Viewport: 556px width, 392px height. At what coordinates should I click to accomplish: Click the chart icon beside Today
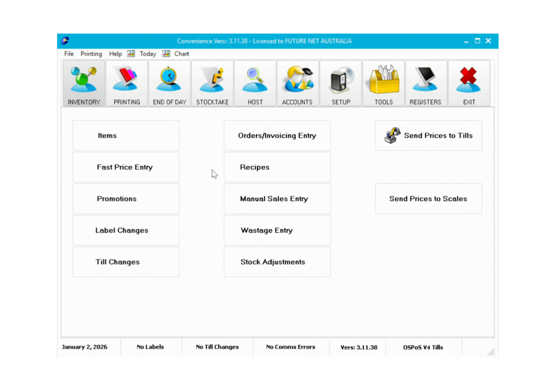pyautogui.click(x=131, y=54)
